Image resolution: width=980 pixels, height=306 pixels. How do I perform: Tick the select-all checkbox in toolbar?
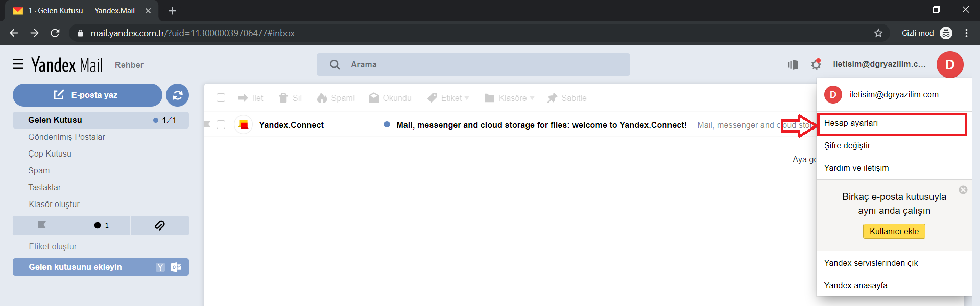pyautogui.click(x=221, y=98)
